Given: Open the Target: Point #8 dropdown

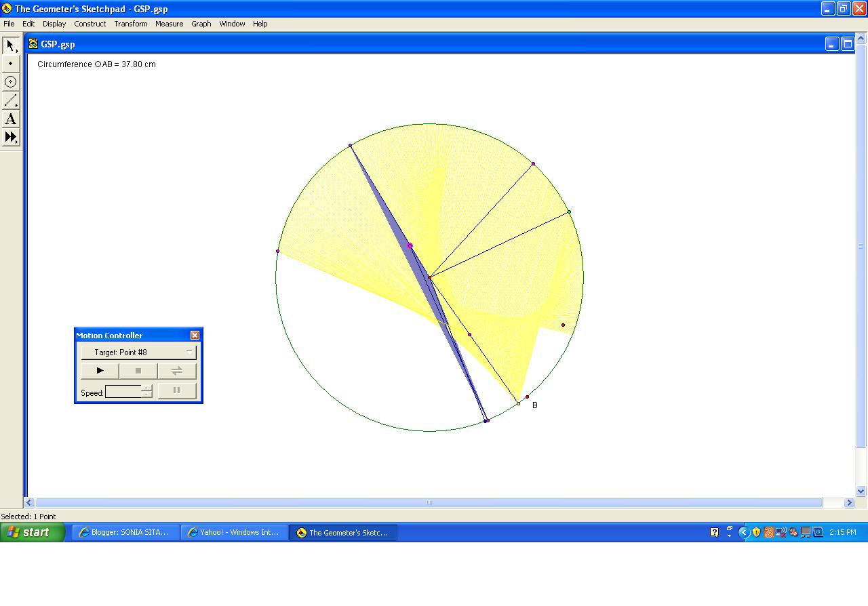Looking at the screenshot, I should 190,352.
